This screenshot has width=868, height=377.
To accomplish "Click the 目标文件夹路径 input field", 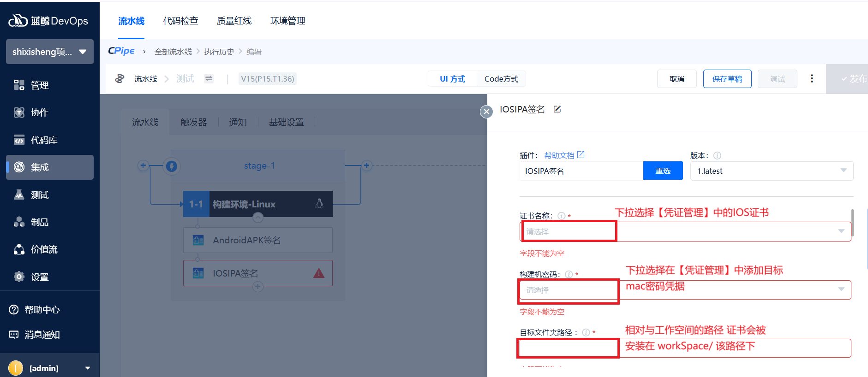I will click(x=685, y=348).
